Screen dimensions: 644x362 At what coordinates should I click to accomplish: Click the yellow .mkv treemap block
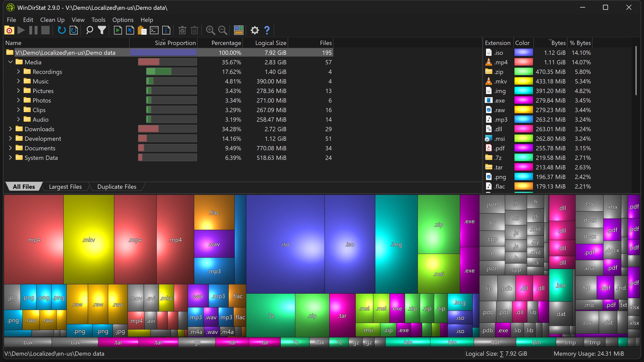pos(89,240)
